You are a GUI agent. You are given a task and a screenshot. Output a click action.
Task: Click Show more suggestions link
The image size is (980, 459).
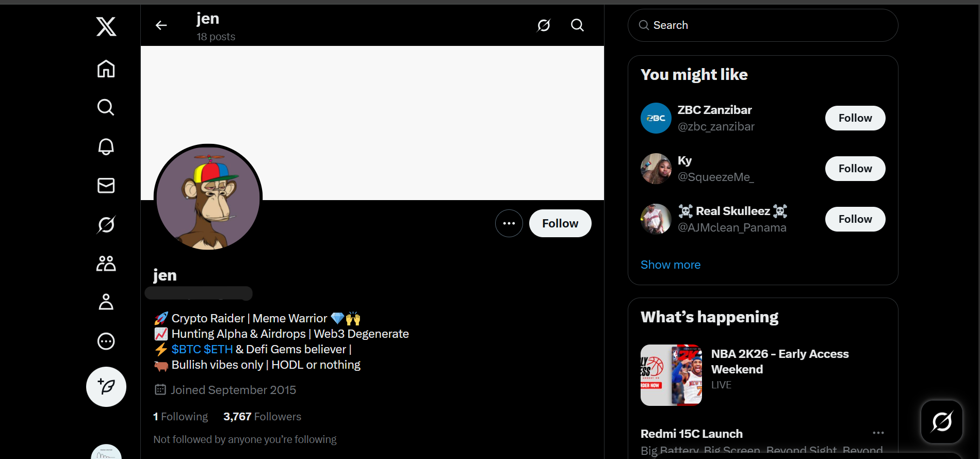click(x=671, y=265)
